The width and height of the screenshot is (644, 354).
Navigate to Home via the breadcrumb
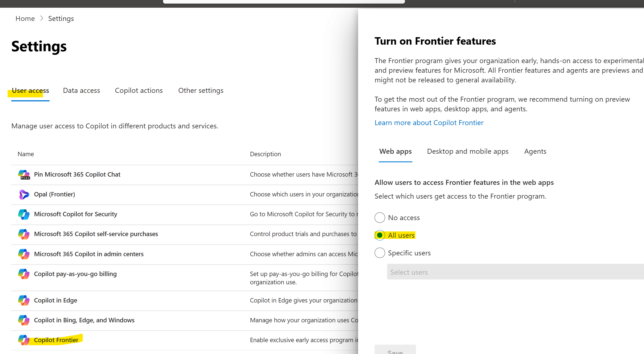25,18
